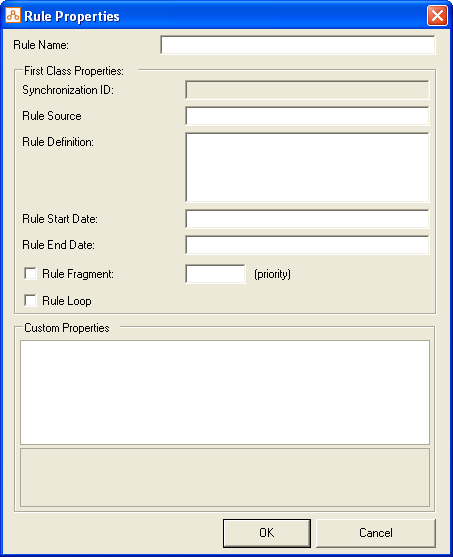Click the Custom Properties description pane
Image resolution: width=453 pixels, height=557 pixels.
(x=225, y=477)
